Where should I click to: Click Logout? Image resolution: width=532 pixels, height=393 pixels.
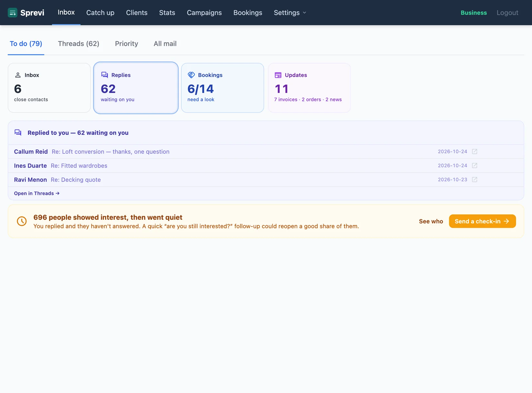(x=507, y=13)
